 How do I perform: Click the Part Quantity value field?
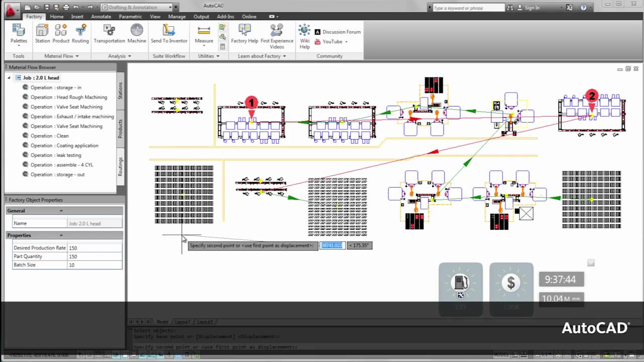95,256
